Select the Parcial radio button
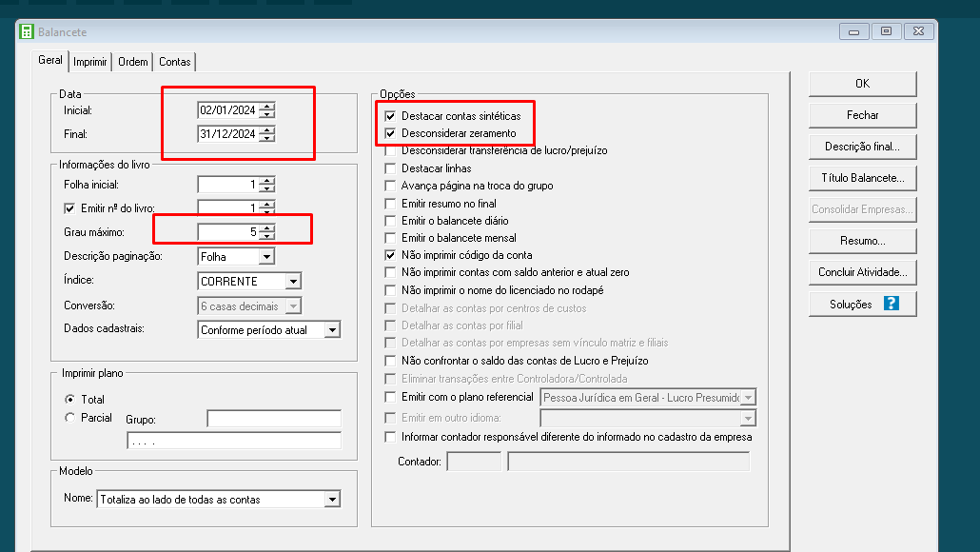Screen dimensions: 980x552 [69, 417]
